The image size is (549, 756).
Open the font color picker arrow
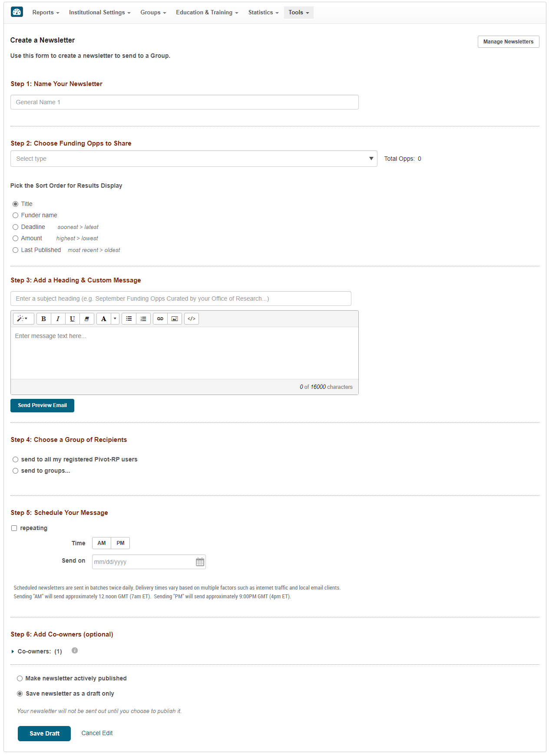(115, 319)
